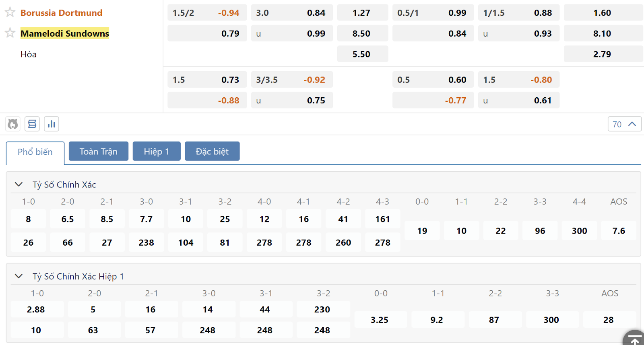This screenshot has height=345, width=644.
Task: Select Mamelodi handicap odds 0.79
Action: (207, 33)
